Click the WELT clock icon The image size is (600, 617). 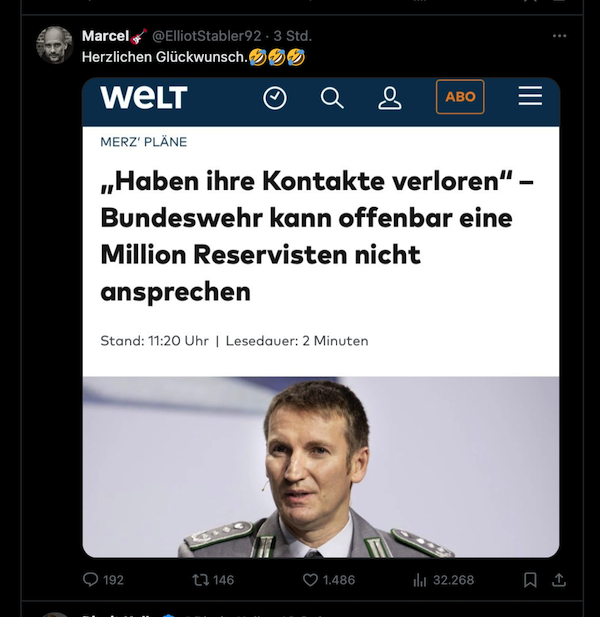pyautogui.click(x=275, y=98)
